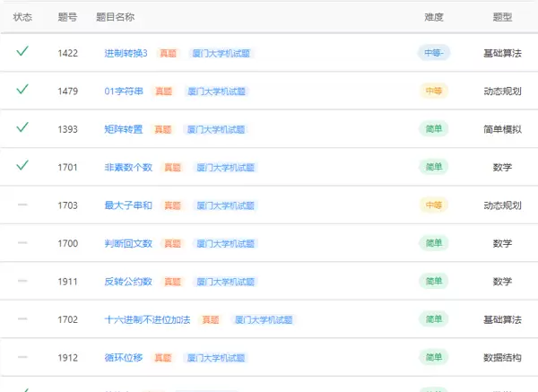Click the 题型 column header
The width and height of the screenshot is (538, 392).
click(502, 17)
